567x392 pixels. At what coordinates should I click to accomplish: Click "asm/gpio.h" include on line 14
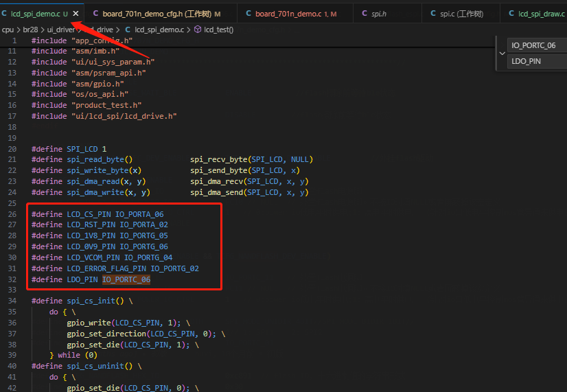tap(97, 84)
